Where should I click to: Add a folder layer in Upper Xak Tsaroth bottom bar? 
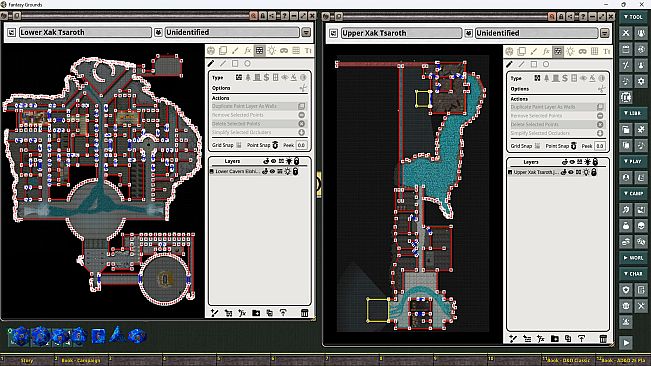pos(555,339)
